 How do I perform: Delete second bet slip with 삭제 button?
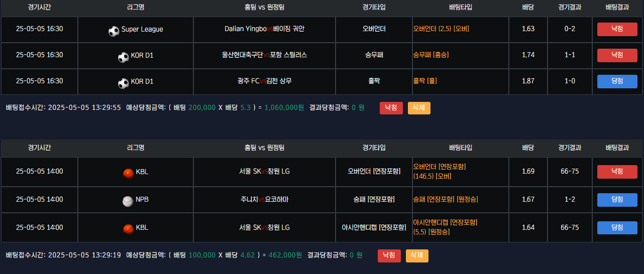tap(417, 255)
